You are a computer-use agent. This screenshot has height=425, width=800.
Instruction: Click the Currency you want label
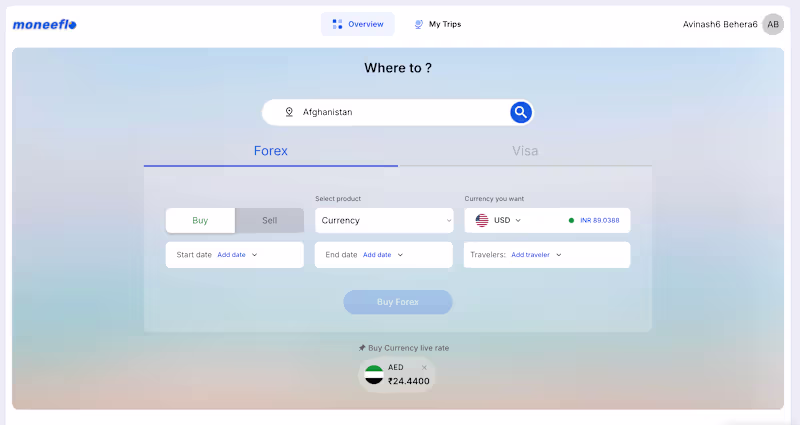pos(494,198)
